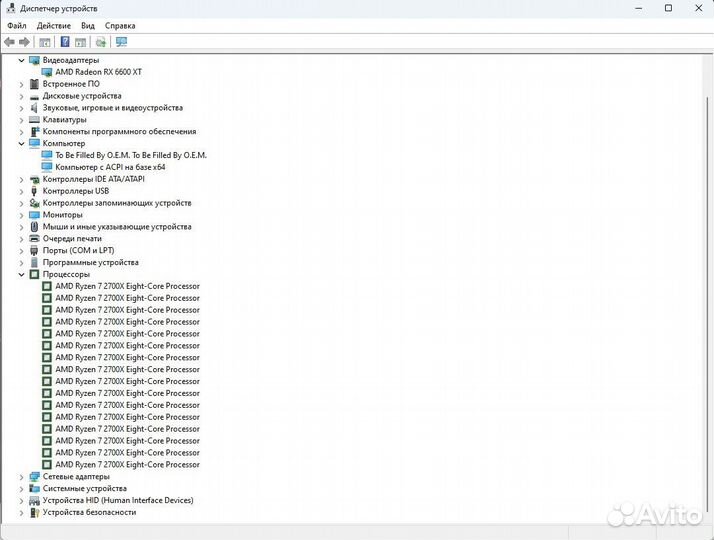
Task: Expand the Сетевые адаптеры category
Action: pyautogui.click(x=21, y=477)
